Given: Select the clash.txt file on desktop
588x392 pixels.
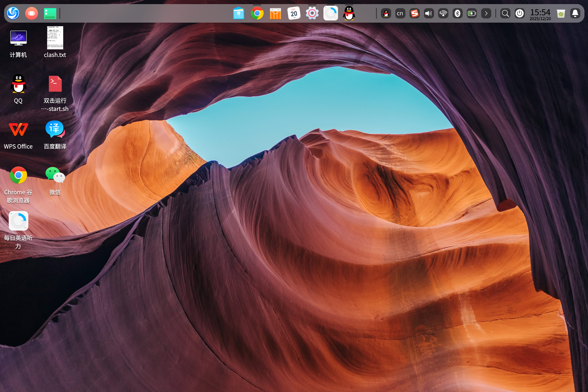Looking at the screenshot, I should [x=55, y=42].
